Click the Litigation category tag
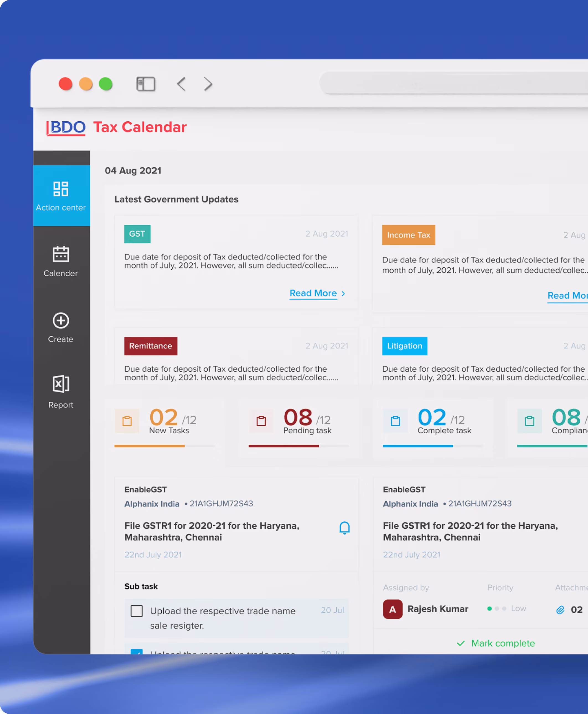The height and width of the screenshot is (714, 588). pyautogui.click(x=405, y=346)
